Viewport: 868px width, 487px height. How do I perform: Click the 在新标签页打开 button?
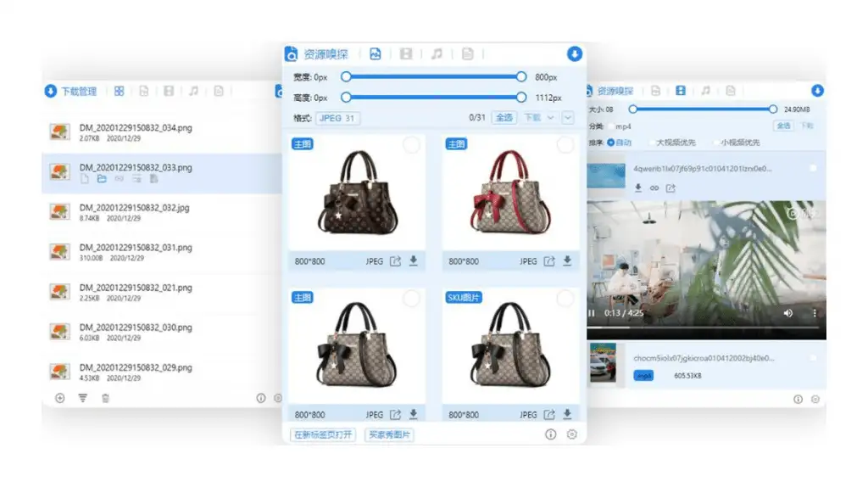pos(322,434)
